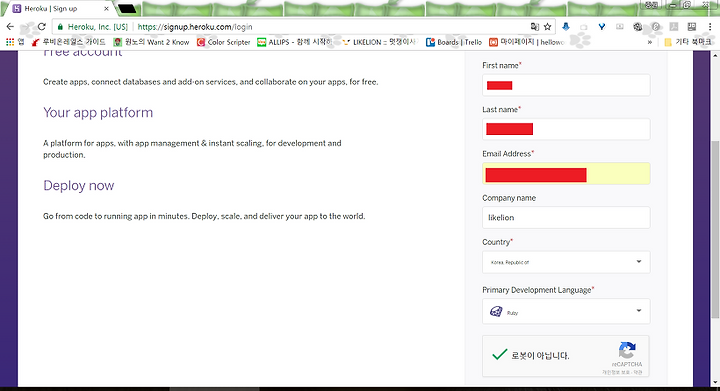Click the page vertical scrollbar thumb
This screenshot has width=720, height=391.
[715, 229]
